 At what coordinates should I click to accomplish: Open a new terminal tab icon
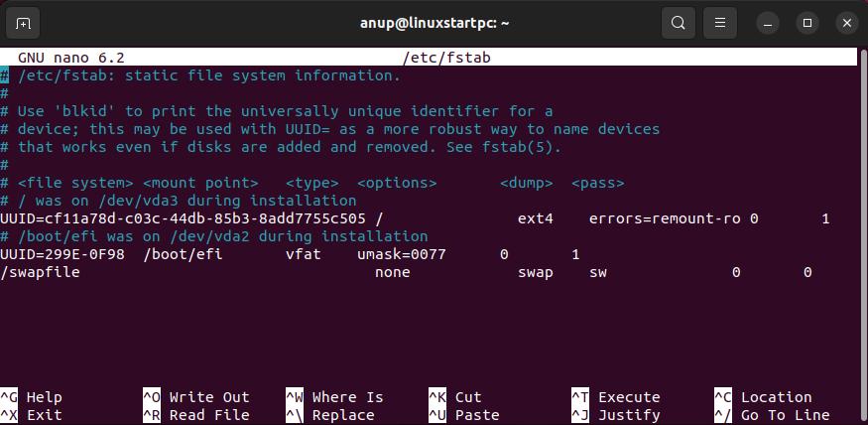pyautogui.click(x=23, y=23)
